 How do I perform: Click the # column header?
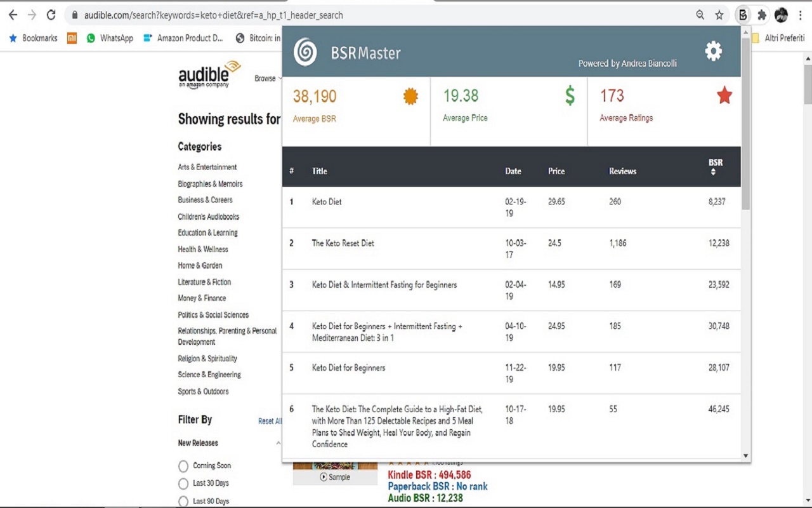[x=292, y=171]
